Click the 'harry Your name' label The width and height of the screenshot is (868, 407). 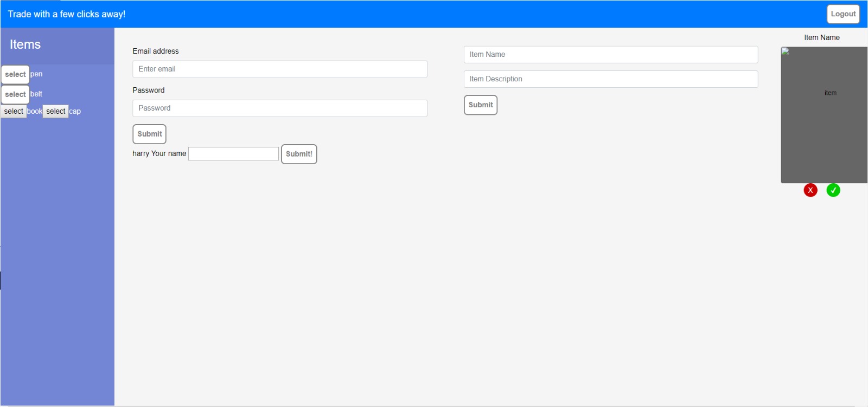click(x=159, y=153)
